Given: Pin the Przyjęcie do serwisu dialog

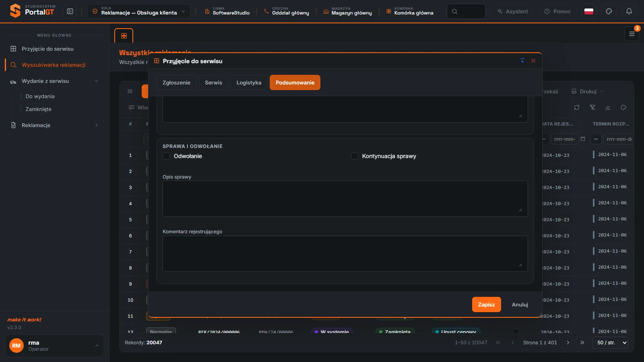Looking at the screenshot, I should [522, 61].
